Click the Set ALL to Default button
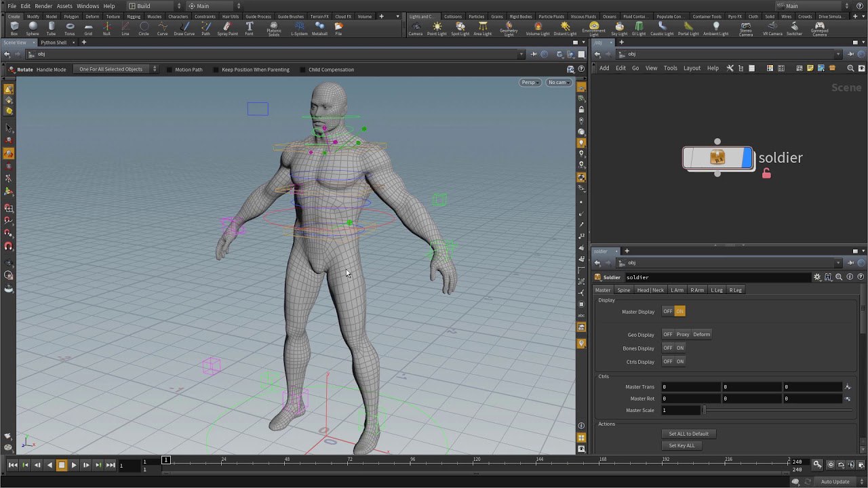This screenshot has width=868, height=488. tap(689, 434)
